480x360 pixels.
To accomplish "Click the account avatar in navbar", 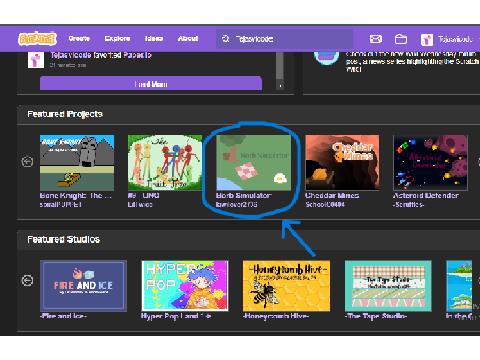I will point(427,39).
